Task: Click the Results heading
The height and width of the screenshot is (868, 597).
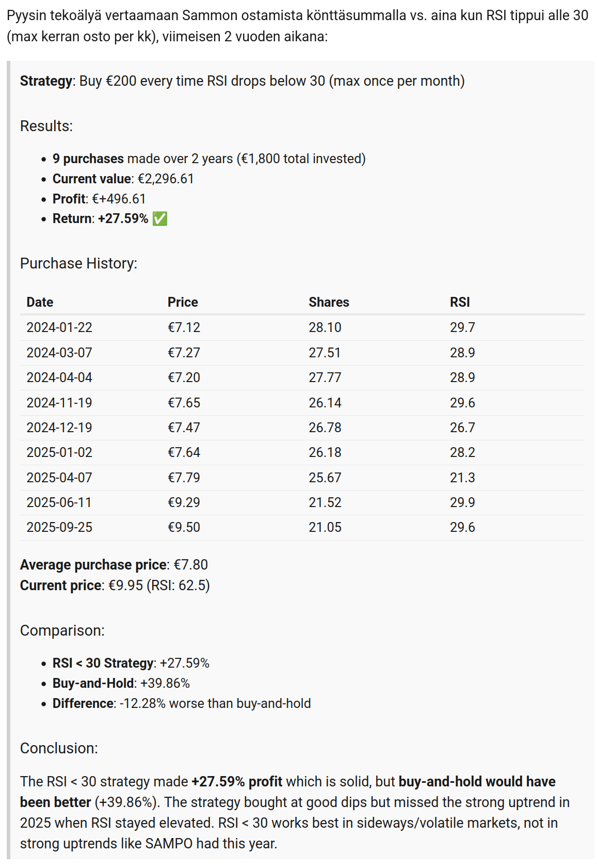Action: [46, 126]
